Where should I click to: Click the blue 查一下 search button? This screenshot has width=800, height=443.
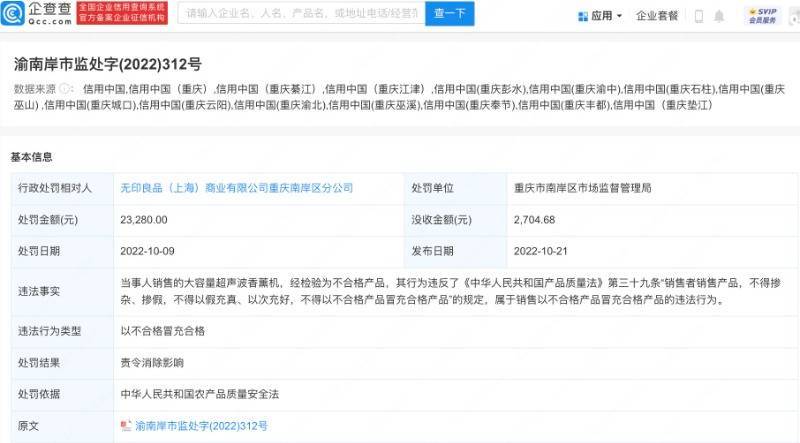point(449,13)
